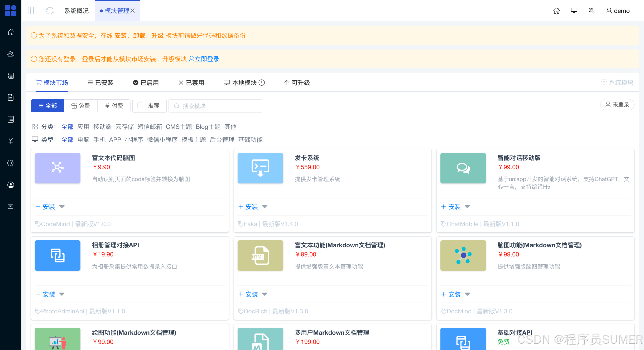Install the 智能对话移动版 module
The width and height of the screenshot is (644, 350).
click(451, 207)
